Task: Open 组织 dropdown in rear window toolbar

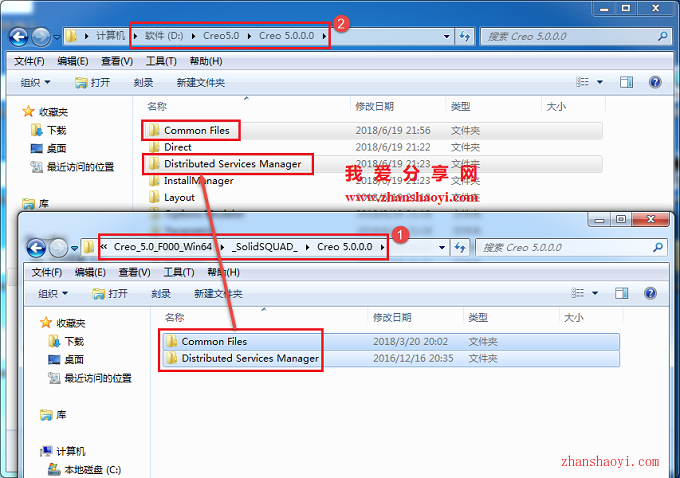Action: [36, 82]
